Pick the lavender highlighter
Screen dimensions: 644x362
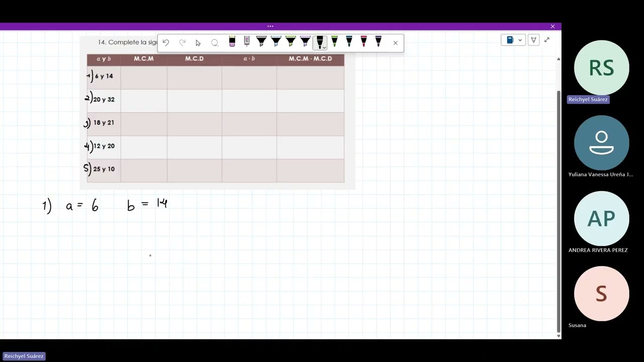pyautogui.click(x=305, y=42)
